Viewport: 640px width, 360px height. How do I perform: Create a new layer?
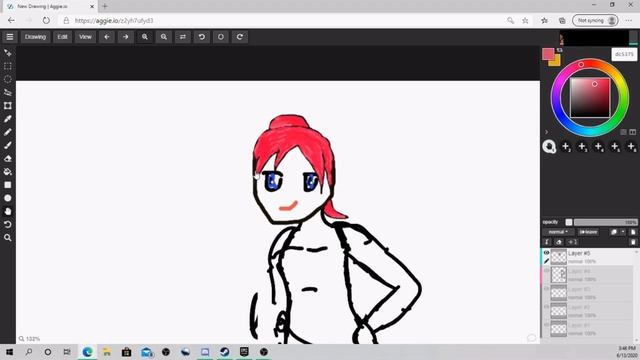633,232
